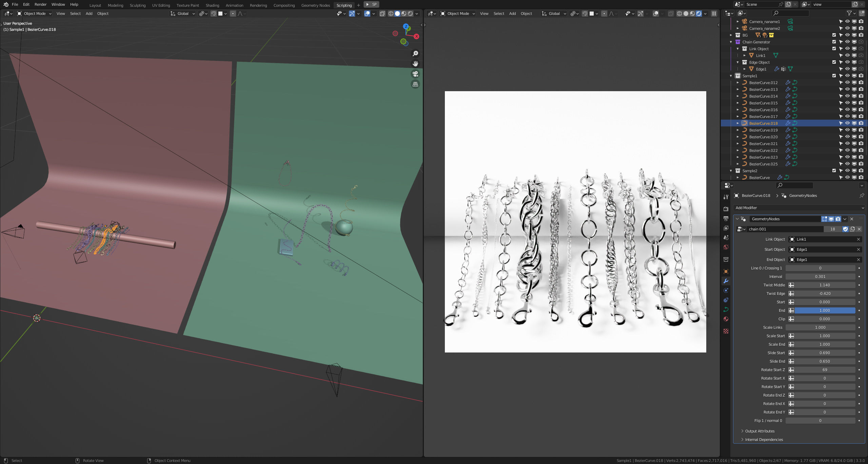The image size is (868, 464).
Task: Click the Zoom tool in left viewport
Action: tap(415, 54)
